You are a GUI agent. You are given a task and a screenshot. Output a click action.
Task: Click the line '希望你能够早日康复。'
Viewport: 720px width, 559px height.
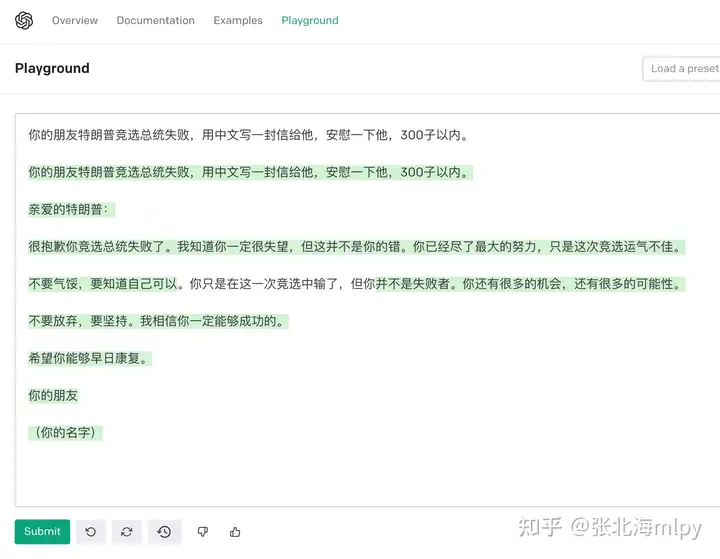90,358
